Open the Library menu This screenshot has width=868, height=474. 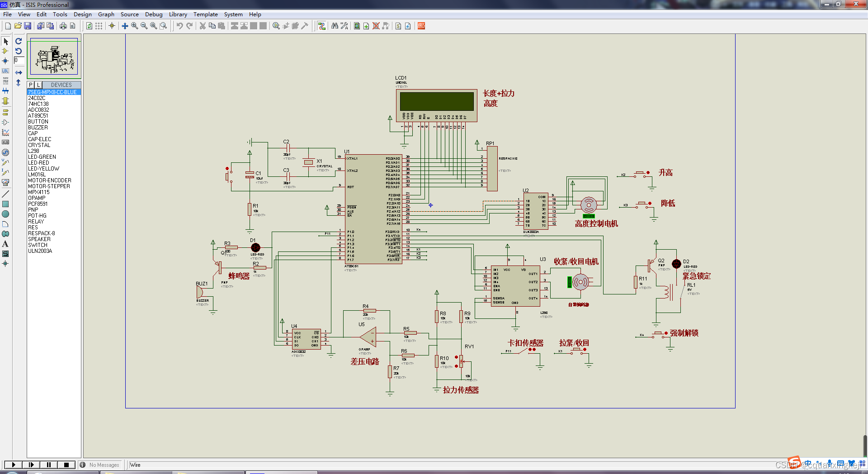click(x=178, y=14)
